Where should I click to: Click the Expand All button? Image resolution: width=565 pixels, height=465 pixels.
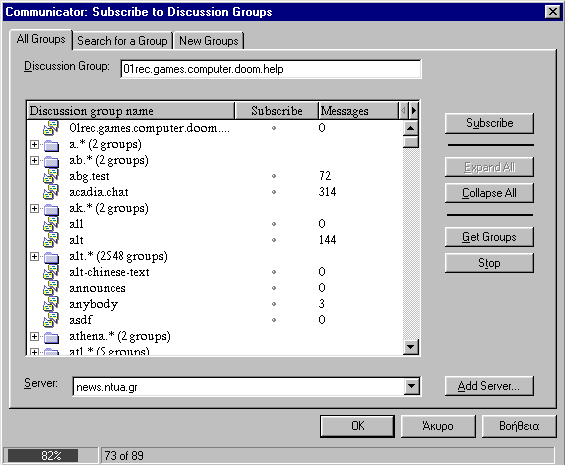pyautogui.click(x=489, y=167)
